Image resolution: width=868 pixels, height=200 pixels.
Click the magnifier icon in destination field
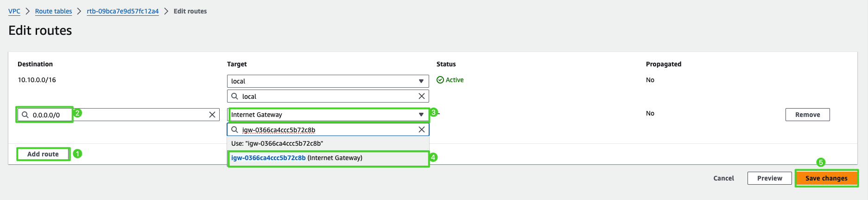point(25,115)
